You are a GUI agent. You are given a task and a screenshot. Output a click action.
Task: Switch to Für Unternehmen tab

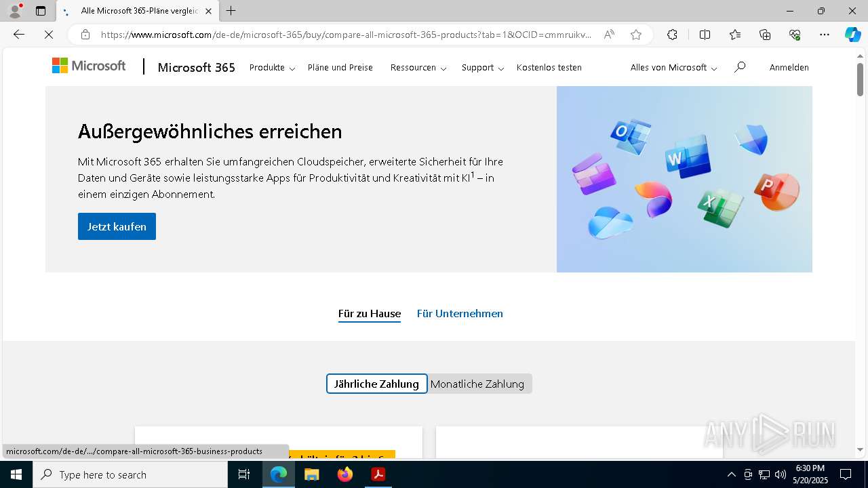pos(460,313)
